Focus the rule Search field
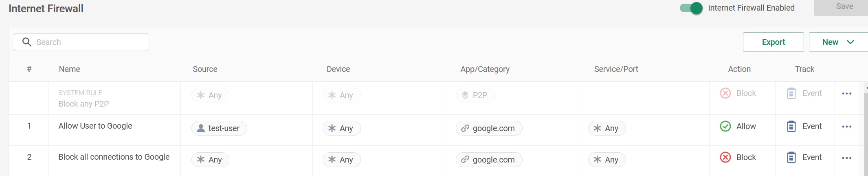 (90, 42)
